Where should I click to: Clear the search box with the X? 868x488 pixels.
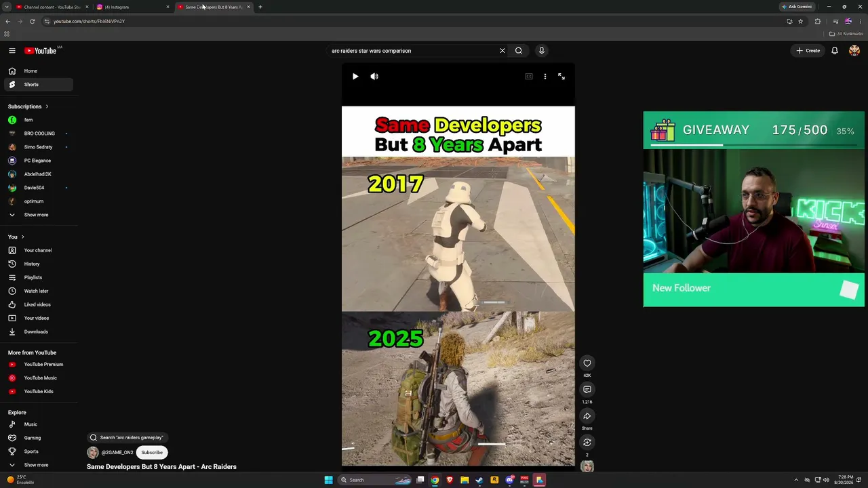[502, 51]
